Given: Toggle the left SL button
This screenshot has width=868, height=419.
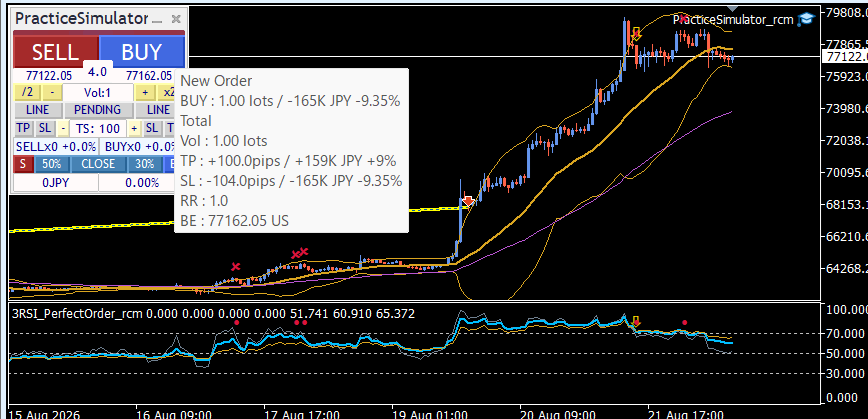Looking at the screenshot, I should [x=45, y=128].
